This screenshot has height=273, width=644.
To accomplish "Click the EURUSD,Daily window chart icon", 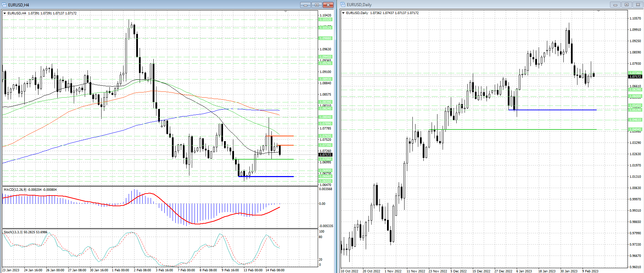I will (x=343, y=5).
